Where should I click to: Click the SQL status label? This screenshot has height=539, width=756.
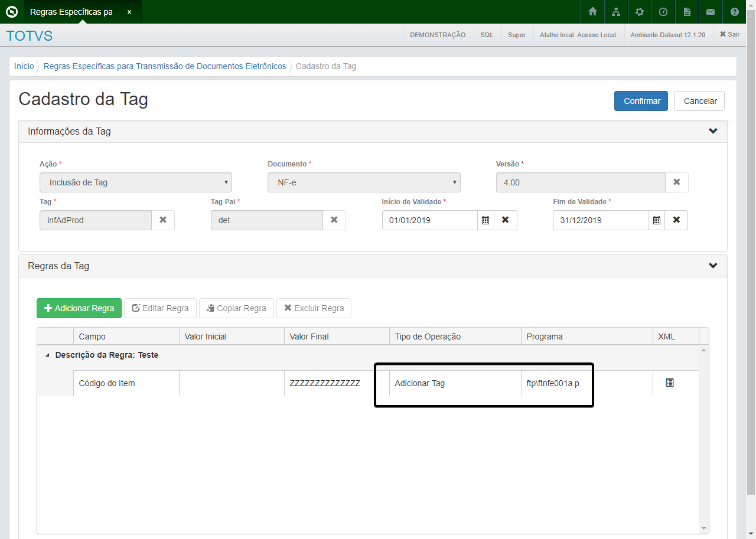tap(487, 35)
